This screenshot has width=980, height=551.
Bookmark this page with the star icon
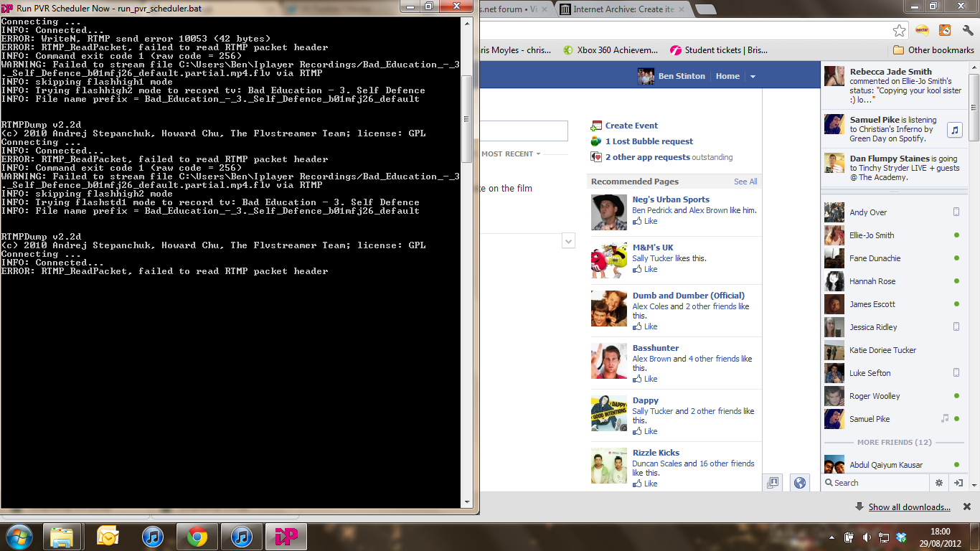(x=899, y=30)
